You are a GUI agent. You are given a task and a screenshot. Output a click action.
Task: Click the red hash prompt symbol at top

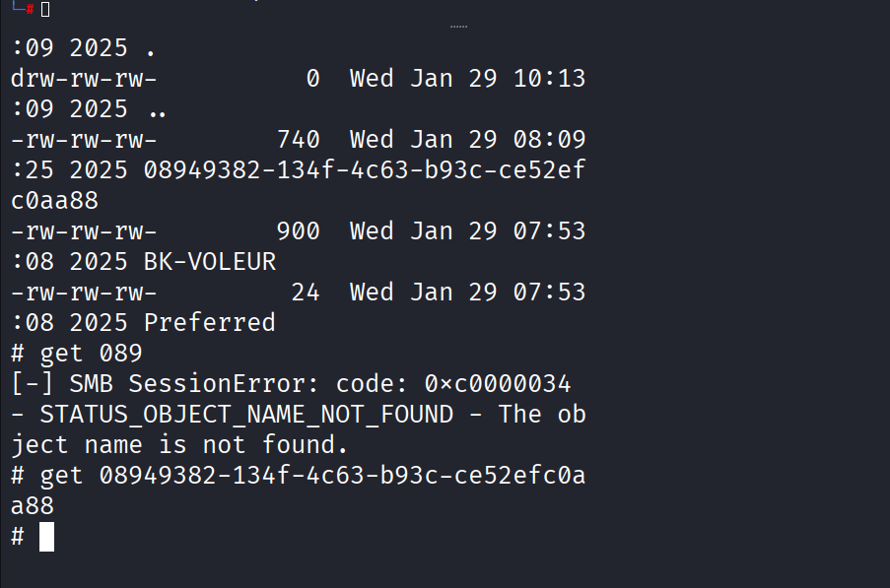(30, 8)
